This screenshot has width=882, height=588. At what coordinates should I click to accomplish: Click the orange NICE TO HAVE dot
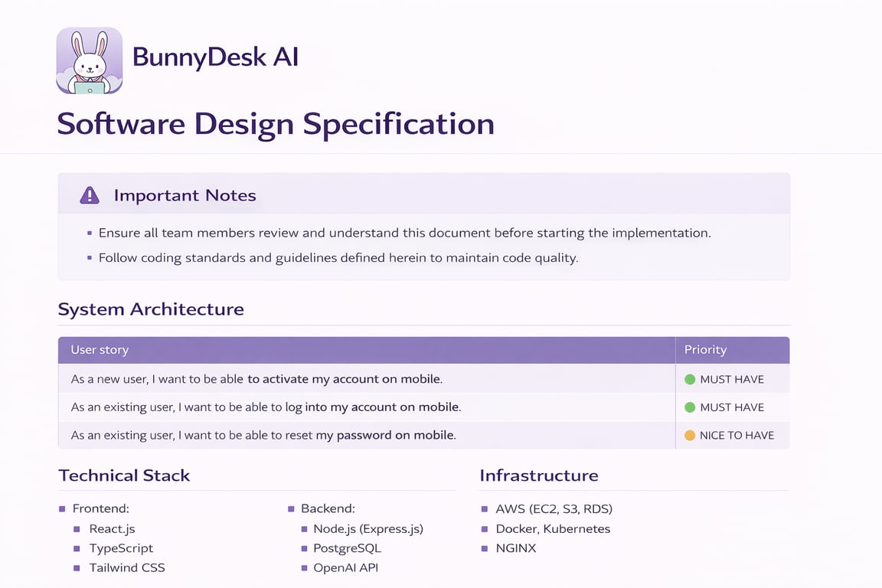pyautogui.click(x=689, y=435)
